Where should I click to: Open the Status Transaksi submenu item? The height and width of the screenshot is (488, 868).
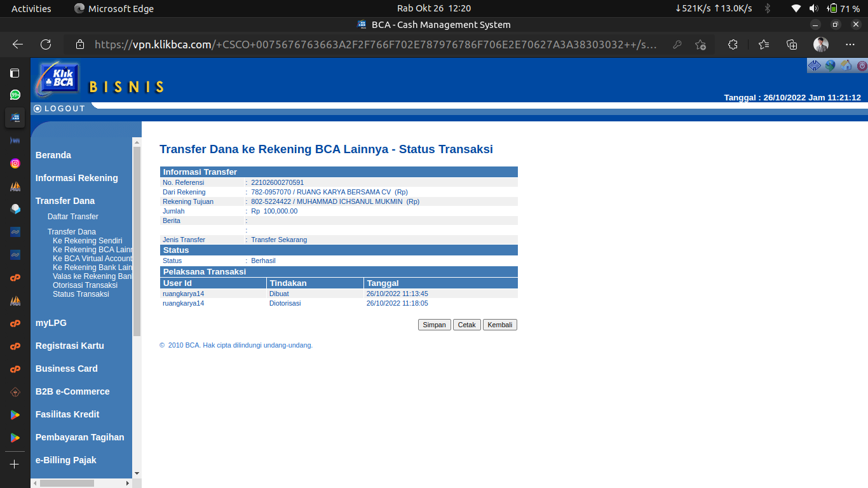(81, 294)
